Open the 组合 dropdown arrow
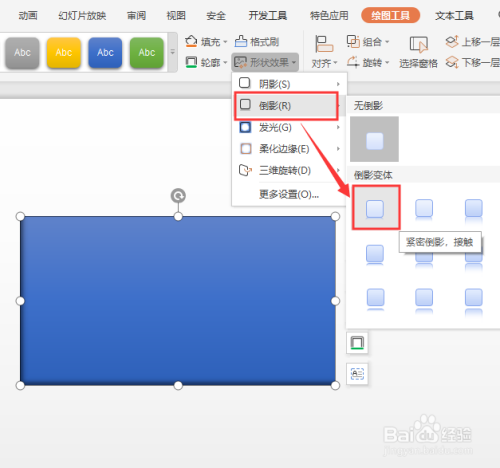The width and height of the screenshot is (500, 468). (387, 42)
